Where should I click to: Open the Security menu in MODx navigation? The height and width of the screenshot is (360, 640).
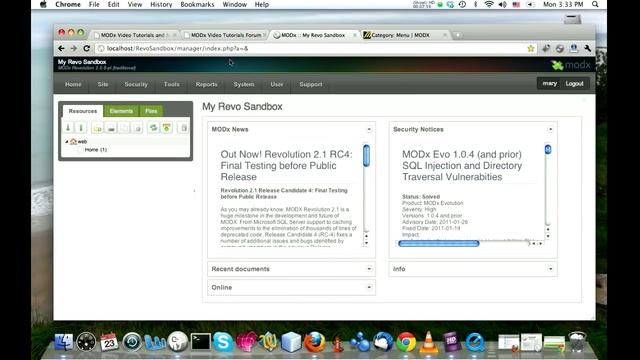tap(136, 84)
